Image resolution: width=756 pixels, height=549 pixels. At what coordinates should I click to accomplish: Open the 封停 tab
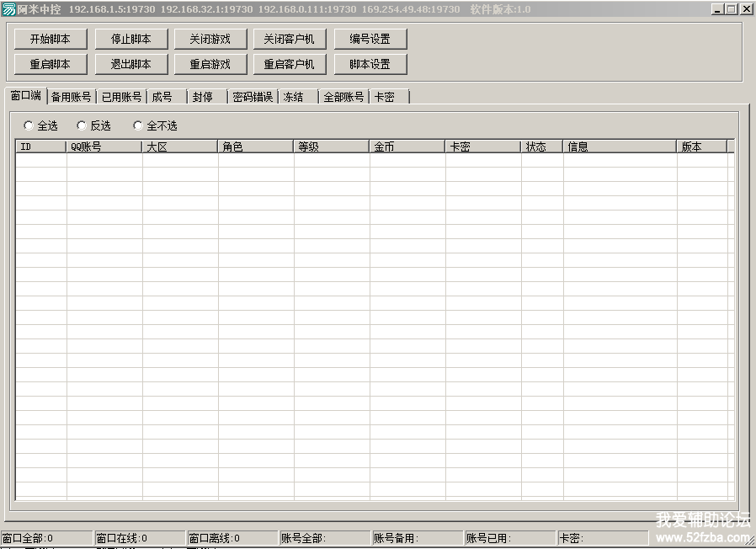click(202, 98)
